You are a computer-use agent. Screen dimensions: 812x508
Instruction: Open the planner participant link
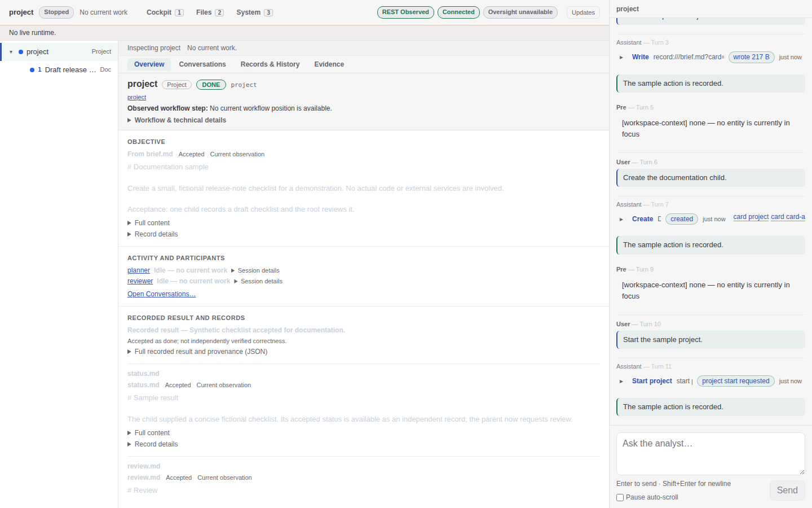[x=139, y=270]
